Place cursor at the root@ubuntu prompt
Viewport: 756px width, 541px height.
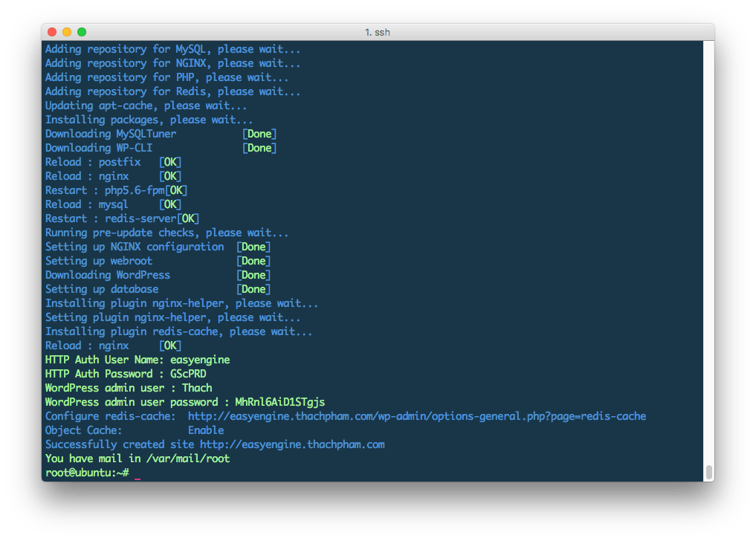(135, 473)
